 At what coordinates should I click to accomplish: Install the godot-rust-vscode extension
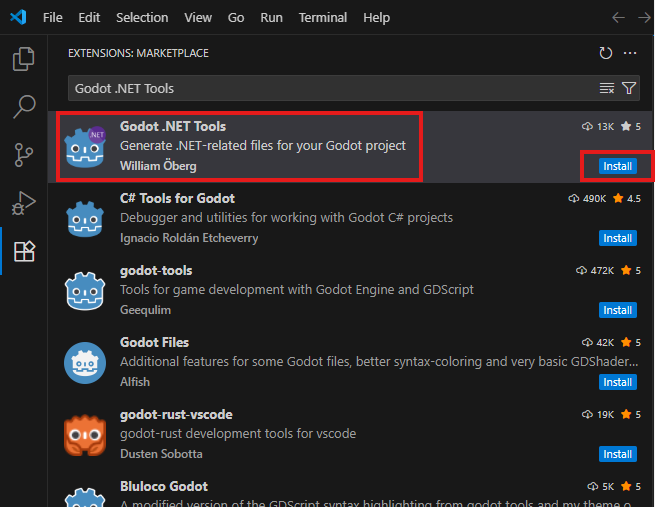pyautogui.click(x=618, y=454)
